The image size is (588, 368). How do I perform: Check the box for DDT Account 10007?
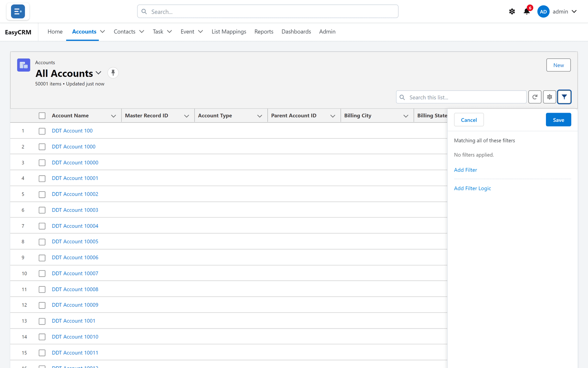(x=42, y=274)
